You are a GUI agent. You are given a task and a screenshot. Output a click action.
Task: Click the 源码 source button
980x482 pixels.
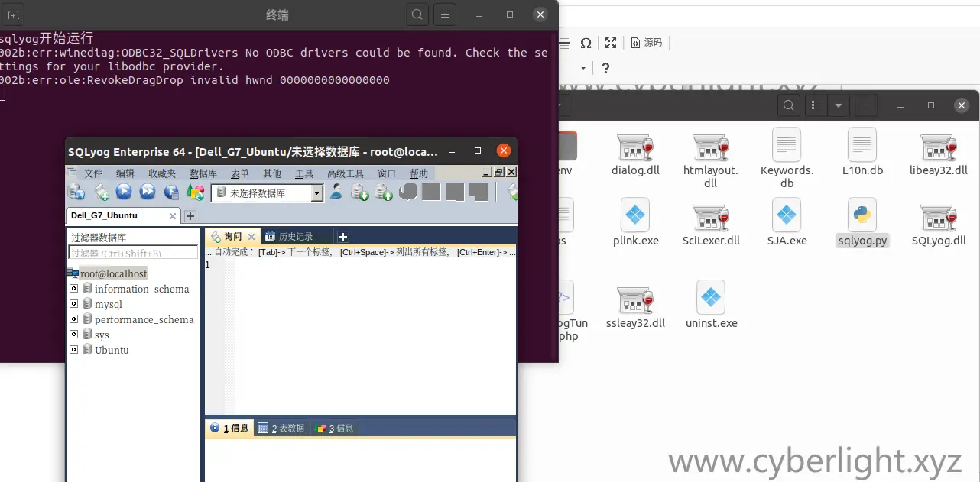[647, 43]
